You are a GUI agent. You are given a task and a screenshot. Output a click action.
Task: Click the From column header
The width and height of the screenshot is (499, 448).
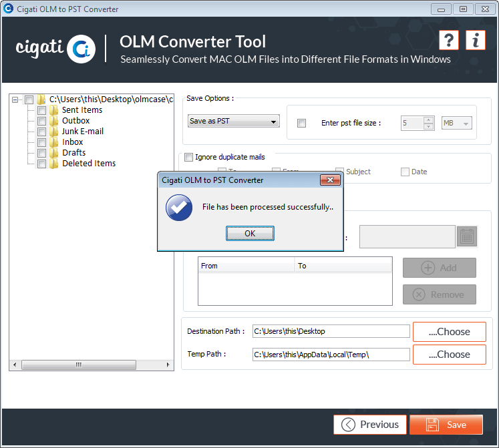(246, 266)
